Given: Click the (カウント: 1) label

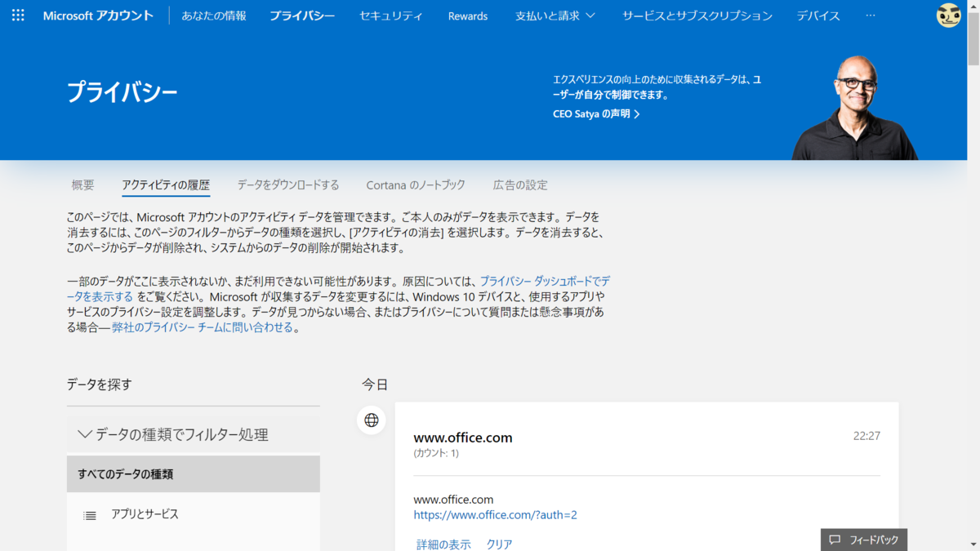Looking at the screenshot, I should (436, 453).
